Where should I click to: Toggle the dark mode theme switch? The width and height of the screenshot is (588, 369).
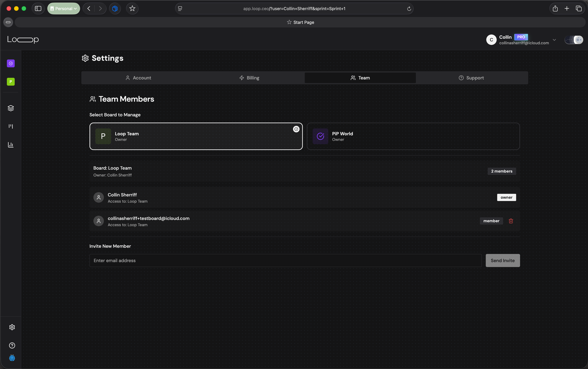tap(574, 40)
